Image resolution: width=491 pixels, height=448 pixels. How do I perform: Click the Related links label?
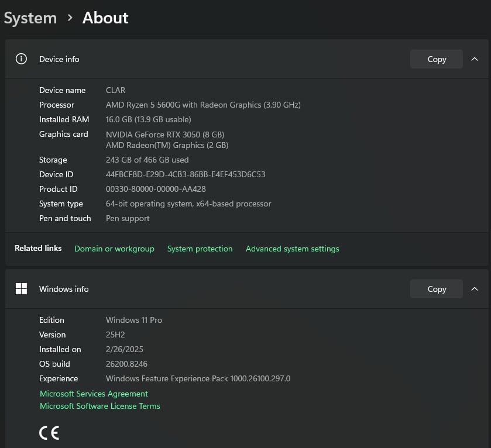[x=38, y=248]
